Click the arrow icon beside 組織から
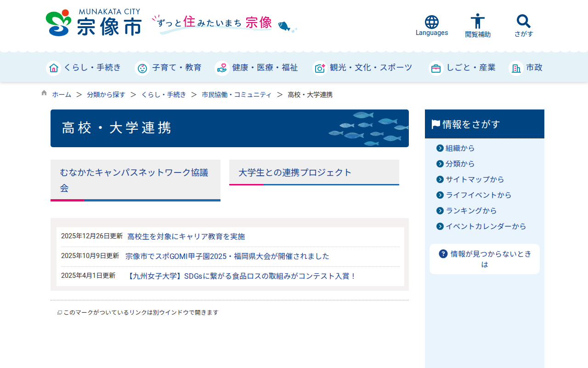 [x=440, y=148]
